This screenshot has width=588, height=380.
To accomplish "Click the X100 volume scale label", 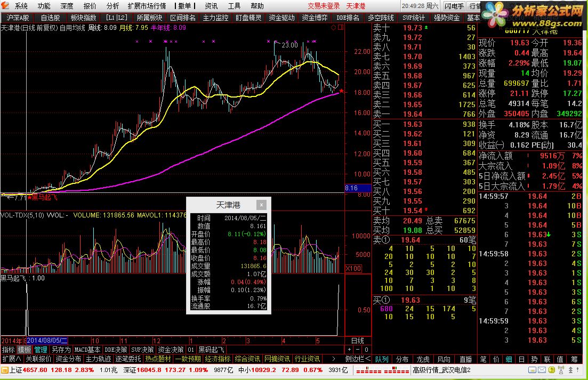I will pyautogui.click(x=353, y=268).
